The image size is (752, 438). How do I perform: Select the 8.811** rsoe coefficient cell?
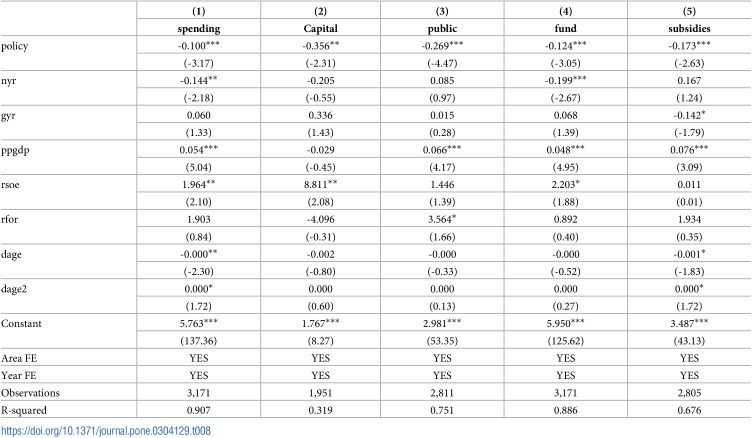click(320, 184)
